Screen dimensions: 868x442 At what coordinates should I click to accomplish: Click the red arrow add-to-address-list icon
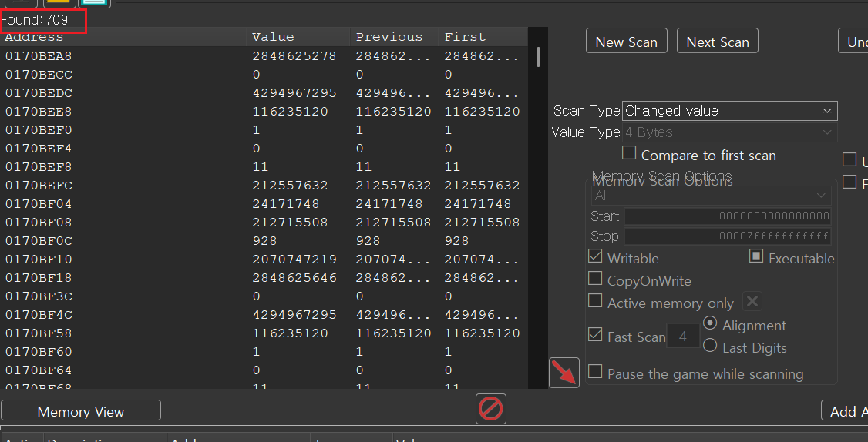tap(564, 373)
